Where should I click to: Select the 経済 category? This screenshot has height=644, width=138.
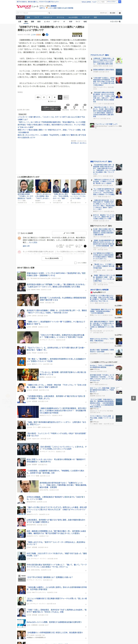pos(39,21)
